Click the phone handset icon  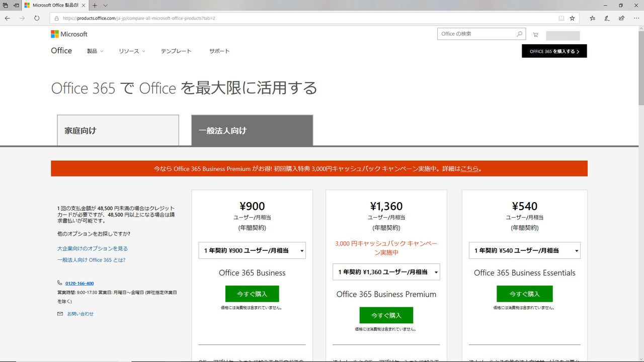(60, 283)
